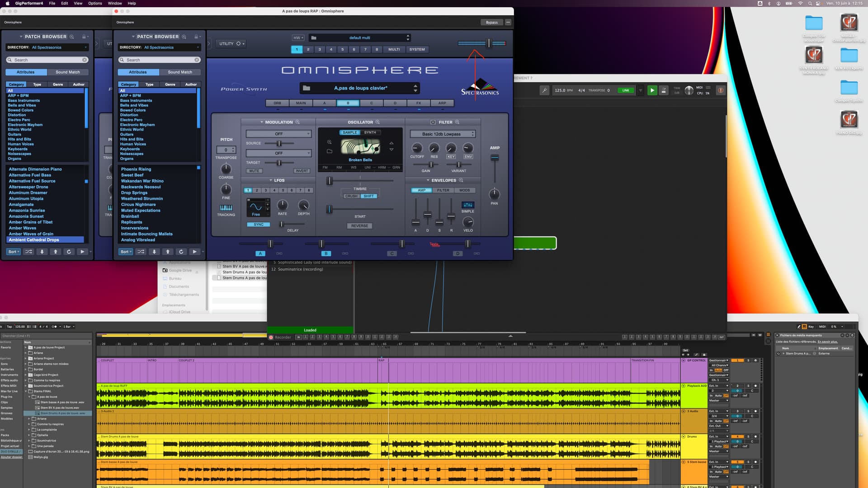This screenshot has height=488, width=868.
Task: Click audition play icon below Ambient Cathedral Drops
Action: pos(82,252)
